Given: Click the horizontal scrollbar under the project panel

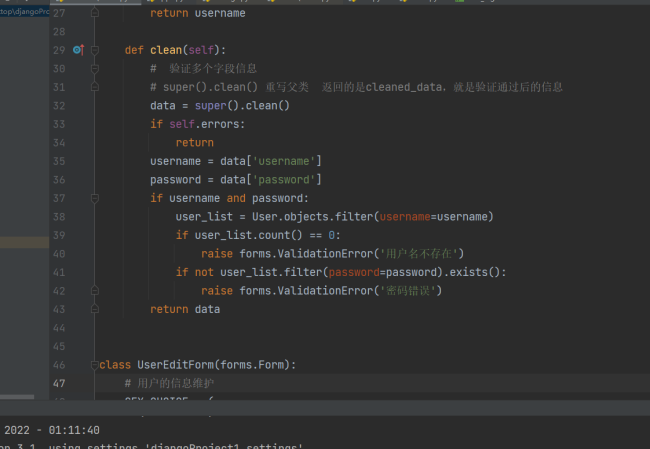Looking at the screenshot, I should 17,397.
